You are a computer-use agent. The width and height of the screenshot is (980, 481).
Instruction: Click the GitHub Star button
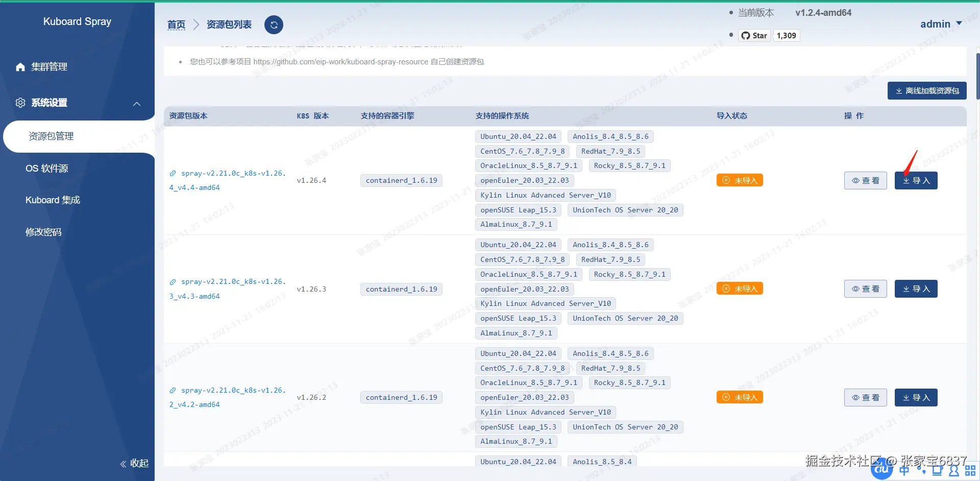[754, 35]
